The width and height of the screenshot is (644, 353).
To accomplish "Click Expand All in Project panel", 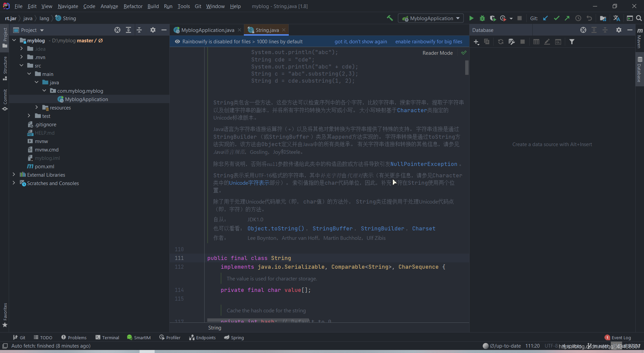I will click(128, 30).
